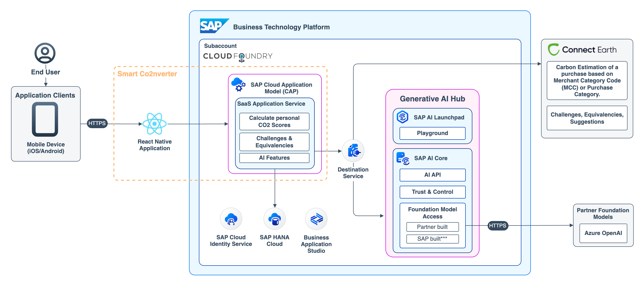
Task: Select the Business Technology Platform heading
Action: pyautogui.click(x=281, y=27)
